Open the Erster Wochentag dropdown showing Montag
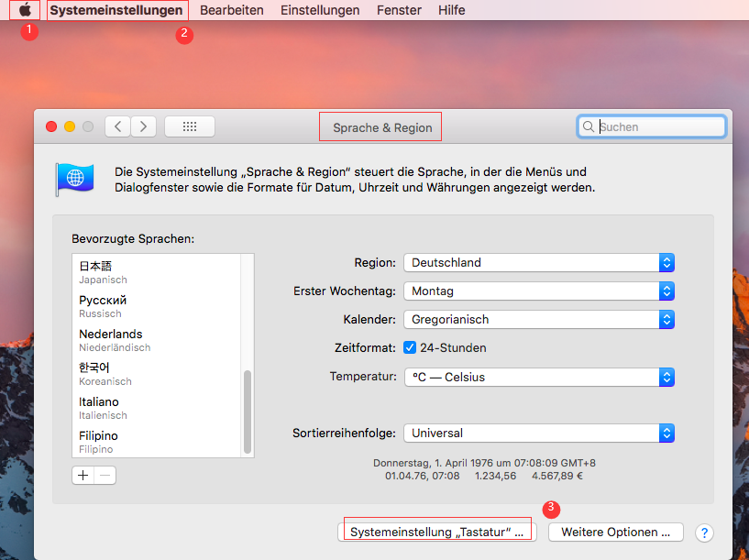This screenshot has height=560, width=749. [x=539, y=291]
